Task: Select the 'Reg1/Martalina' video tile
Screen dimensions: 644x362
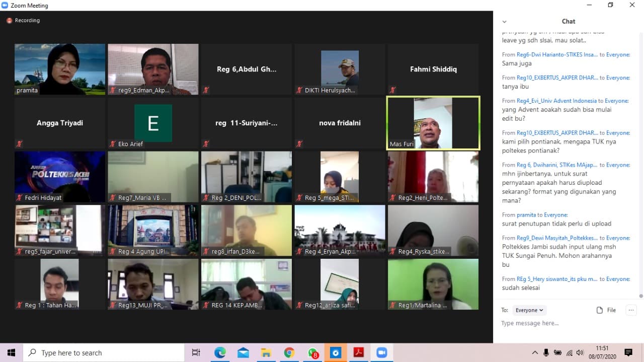Action: (x=433, y=284)
